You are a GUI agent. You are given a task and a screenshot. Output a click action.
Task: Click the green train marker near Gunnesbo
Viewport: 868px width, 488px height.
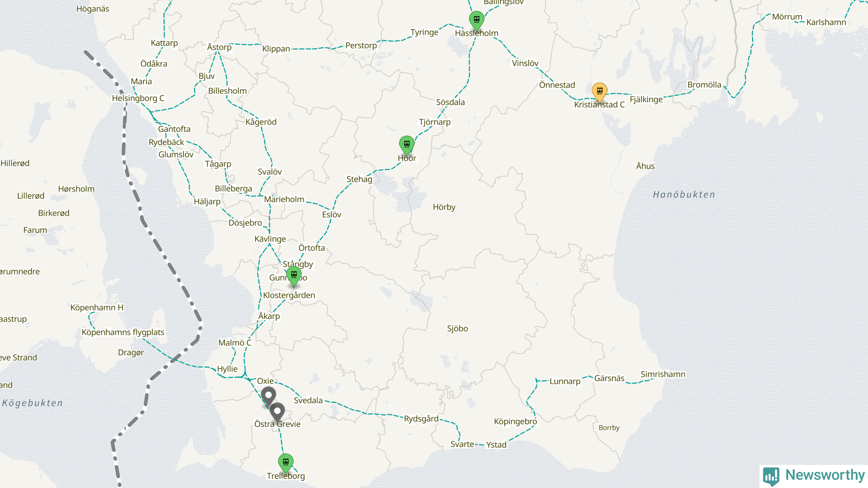(294, 276)
